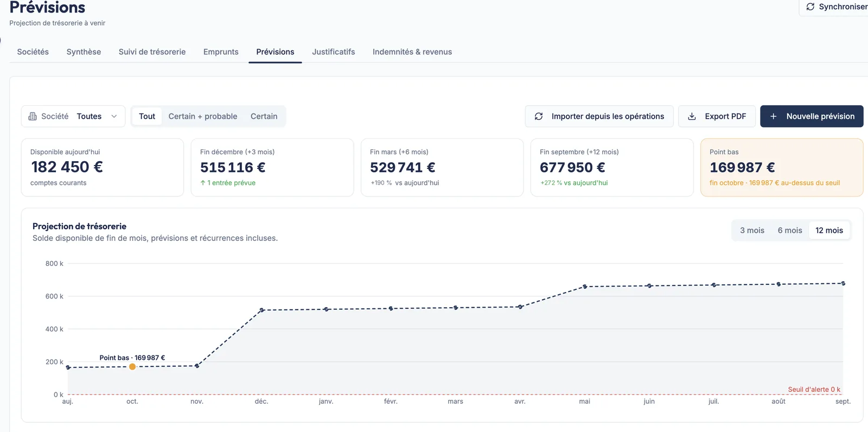Screen dimensions: 868x432
Task: Click the Disponible aujourd'hui 182 450 € card
Action: pos(103,168)
